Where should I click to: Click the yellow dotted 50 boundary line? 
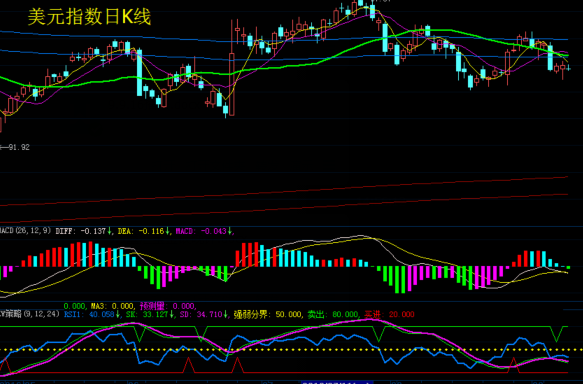point(292,350)
